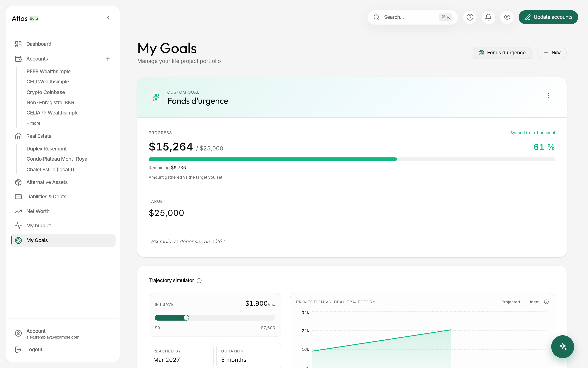The height and width of the screenshot is (368, 588).
Task: Open CELIAPP Wealthsimple account
Action: tap(52, 113)
